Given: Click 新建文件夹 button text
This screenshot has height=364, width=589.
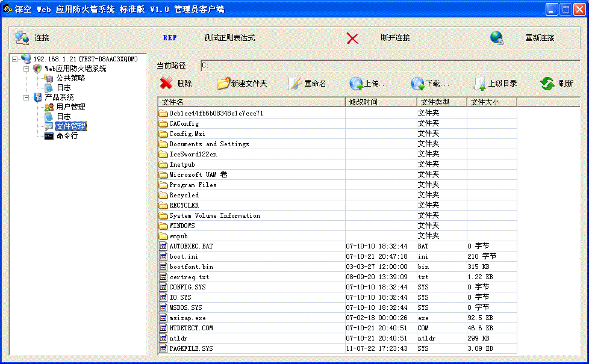Looking at the screenshot, I should point(249,83).
